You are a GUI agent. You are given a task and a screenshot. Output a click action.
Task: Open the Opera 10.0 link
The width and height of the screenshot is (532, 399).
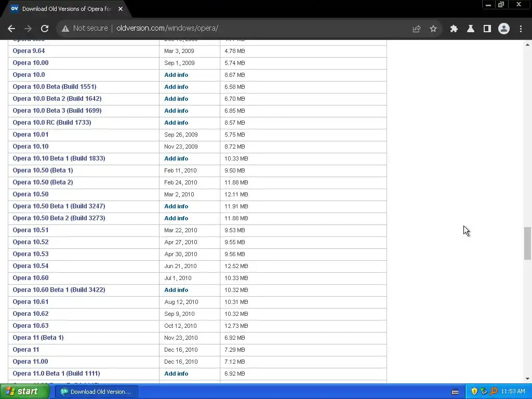29,75
